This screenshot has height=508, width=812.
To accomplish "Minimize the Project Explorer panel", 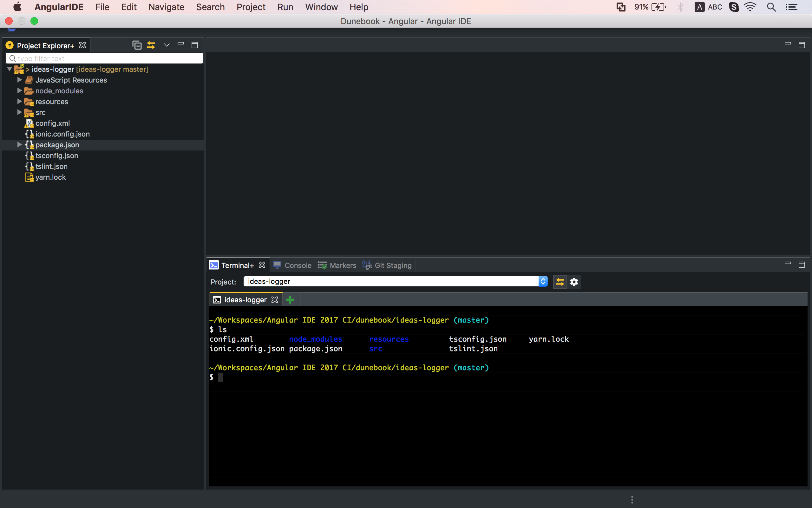I will click(181, 44).
